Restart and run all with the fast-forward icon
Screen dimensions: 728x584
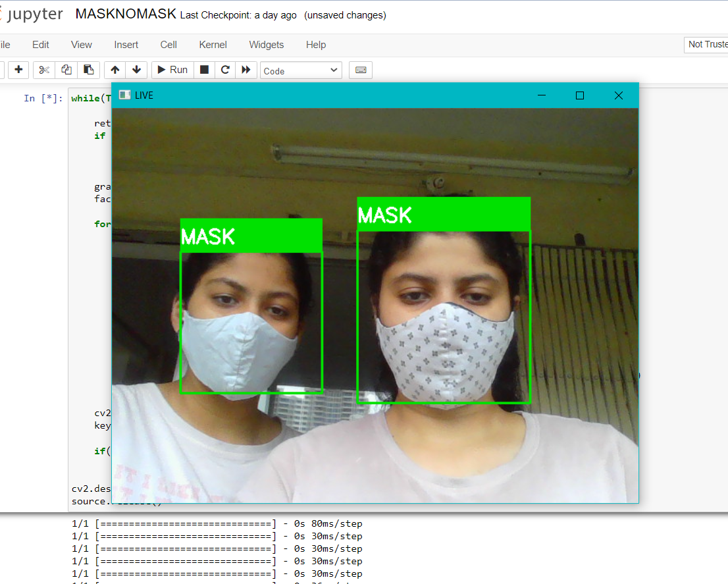coord(245,69)
